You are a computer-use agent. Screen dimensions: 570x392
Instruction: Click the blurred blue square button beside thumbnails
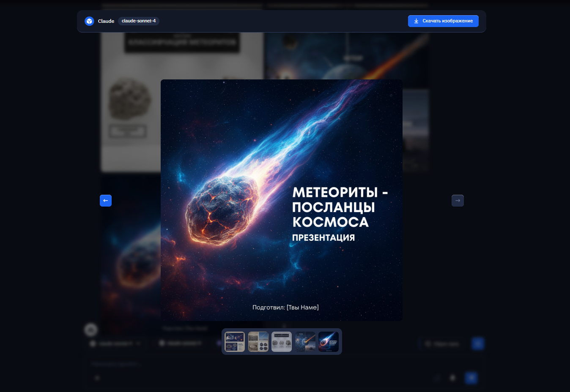point(478,344)
